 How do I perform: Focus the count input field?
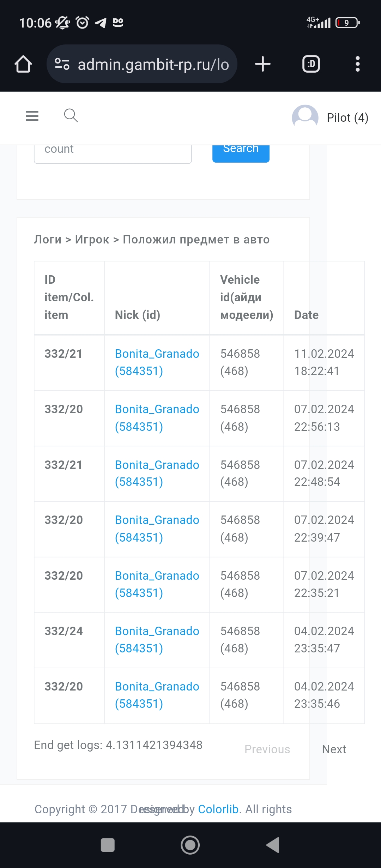click(x=113, y=152)
